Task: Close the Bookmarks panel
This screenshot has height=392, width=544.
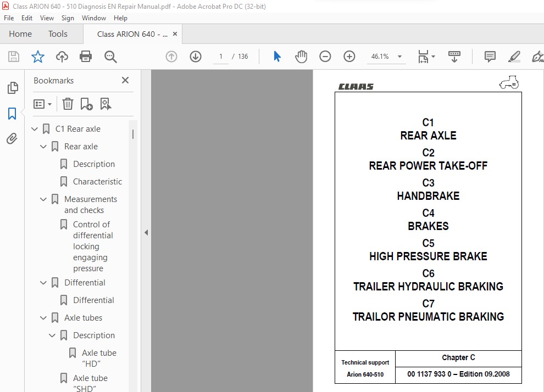Action: click(x=125, y=80)
